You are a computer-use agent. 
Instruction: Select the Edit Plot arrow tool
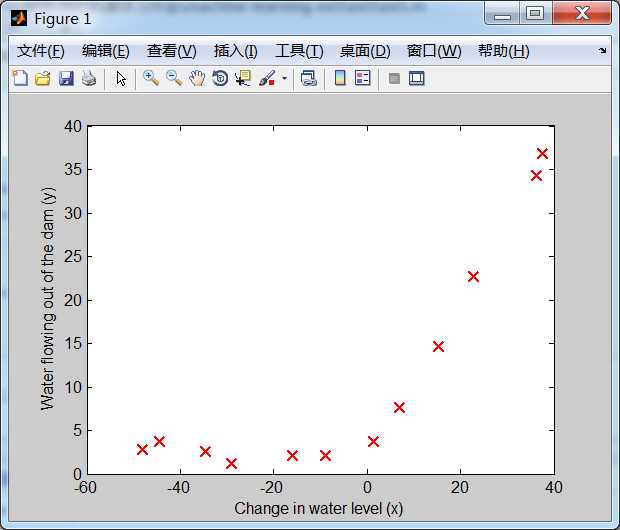click(x=121, y=78)
